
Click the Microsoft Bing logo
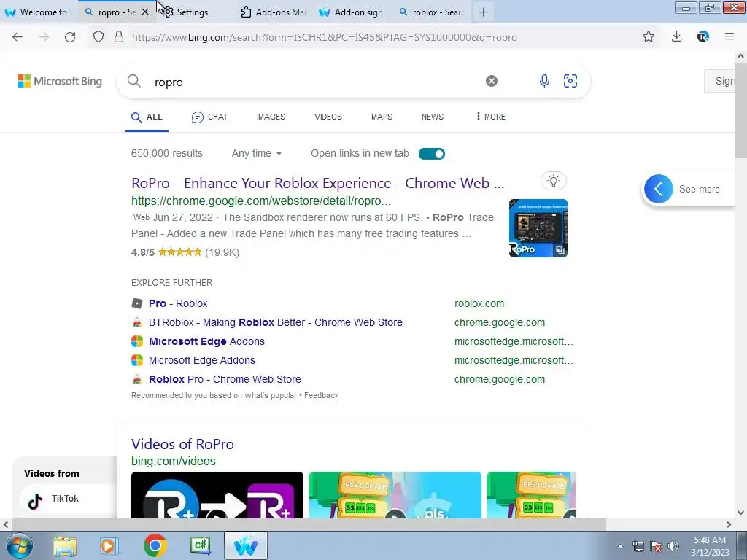pos(60,81)
